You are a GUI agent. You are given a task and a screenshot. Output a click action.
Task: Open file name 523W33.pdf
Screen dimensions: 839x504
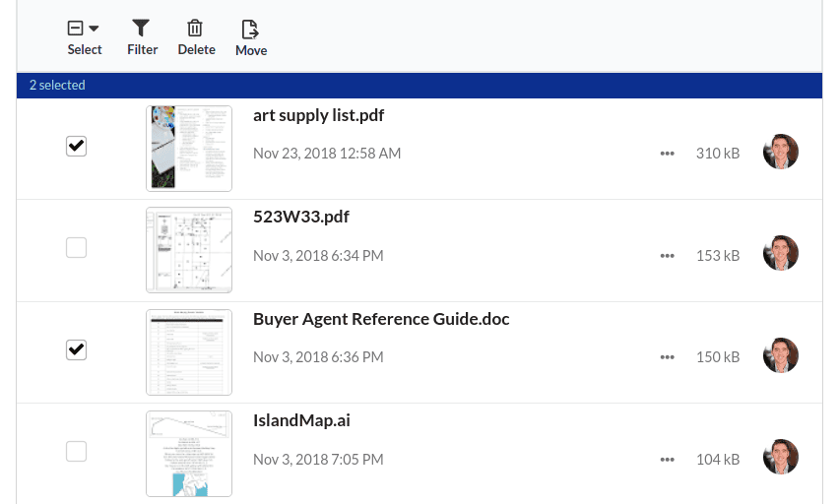coord(300,217)
